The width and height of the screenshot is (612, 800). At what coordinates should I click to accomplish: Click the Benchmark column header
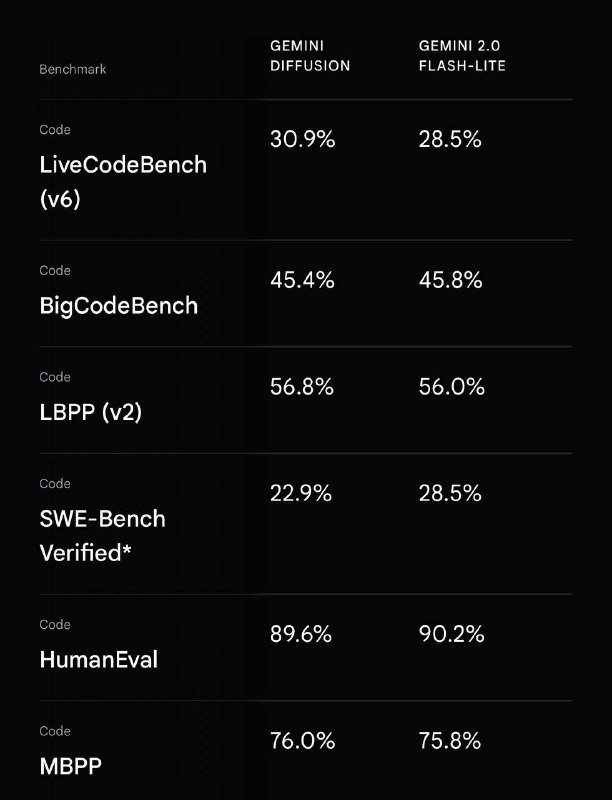click(73, 69)
